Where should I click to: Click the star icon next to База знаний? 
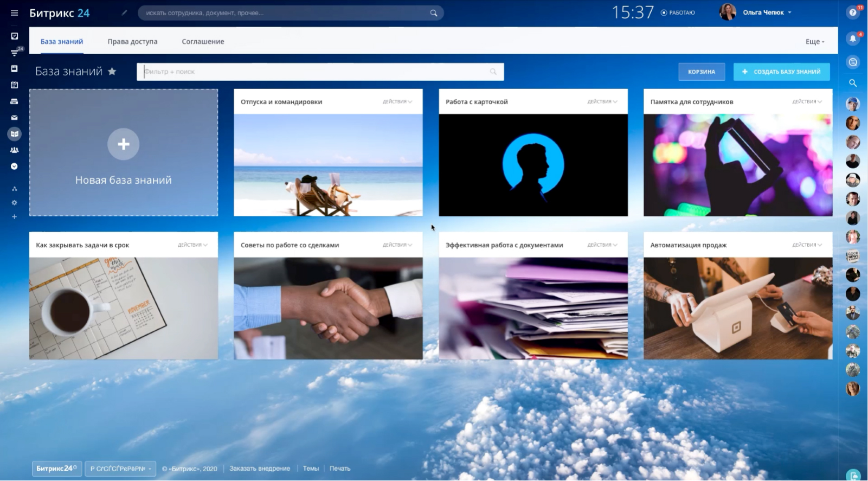click(112, 71)
